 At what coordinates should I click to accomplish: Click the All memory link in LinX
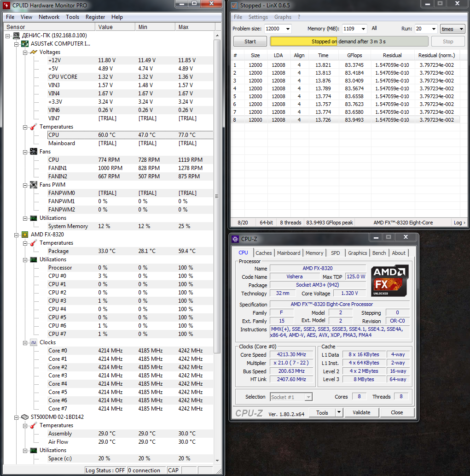[x=374, y=28]
